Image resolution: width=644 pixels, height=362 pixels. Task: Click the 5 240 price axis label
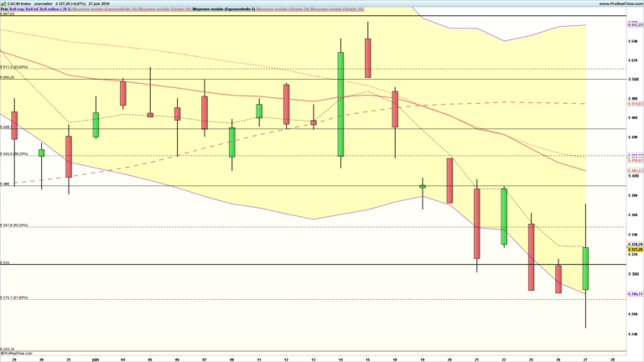pyautogui.click(x=633, y=334)
